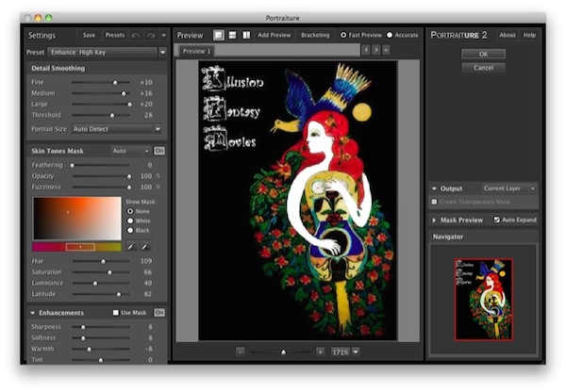Click the 171% zoom value field
This screenshot has width=566, height=392.
(x=340, y=351)
